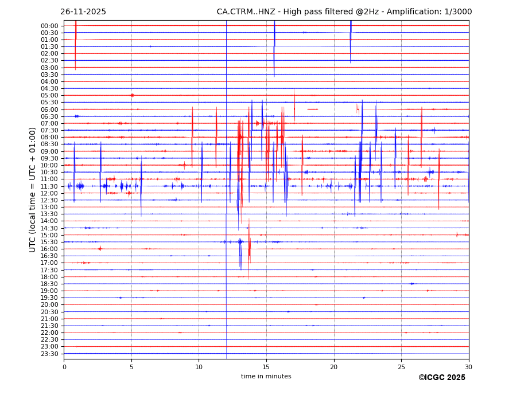Viewport: 532px width, 399px height.
Task: Click the 00:00 time row label
Action: 49,26
